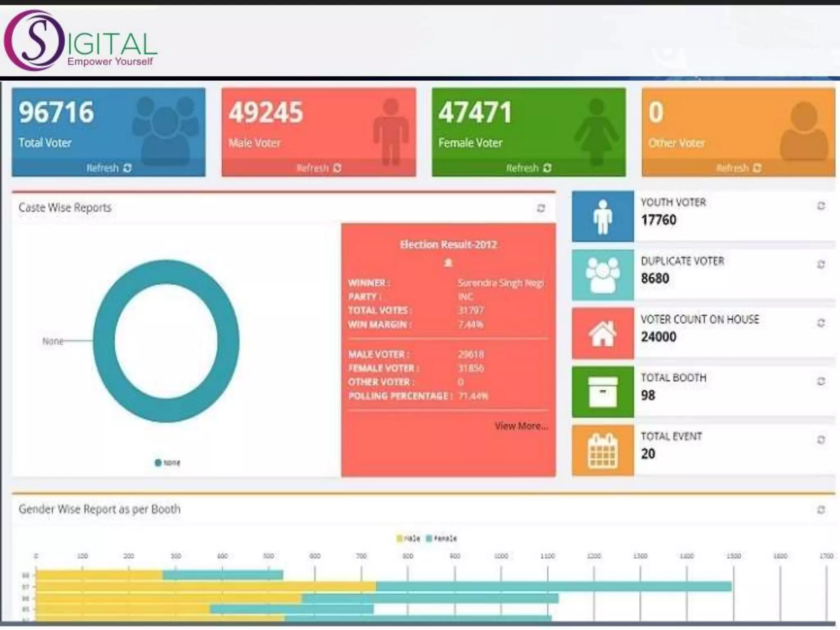Toggle Male series in chart legend

point(409,538)
